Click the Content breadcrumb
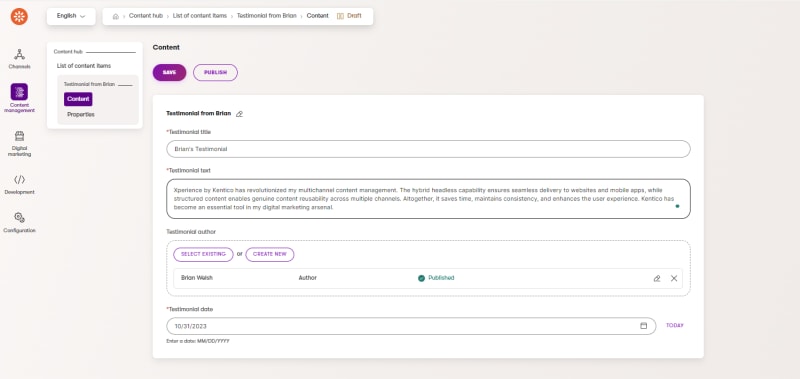Screen dimensions: 800x379 pos(317,16)
